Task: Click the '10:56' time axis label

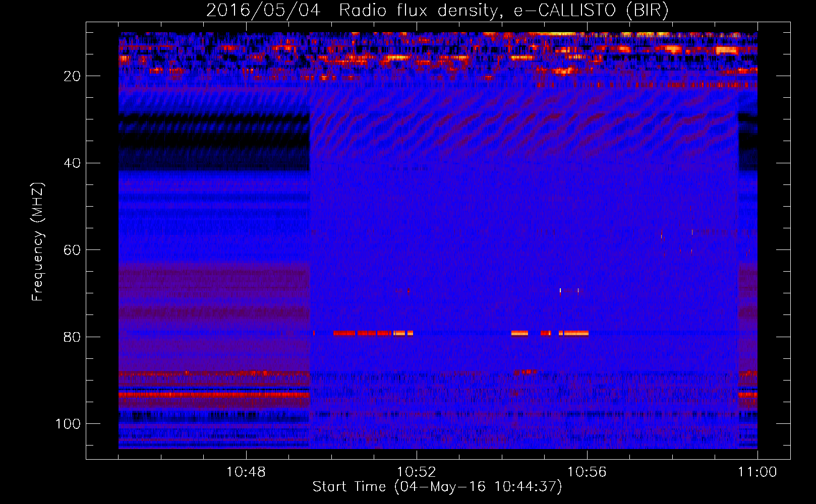Action: pyautogui.click(x=587, y=472)
